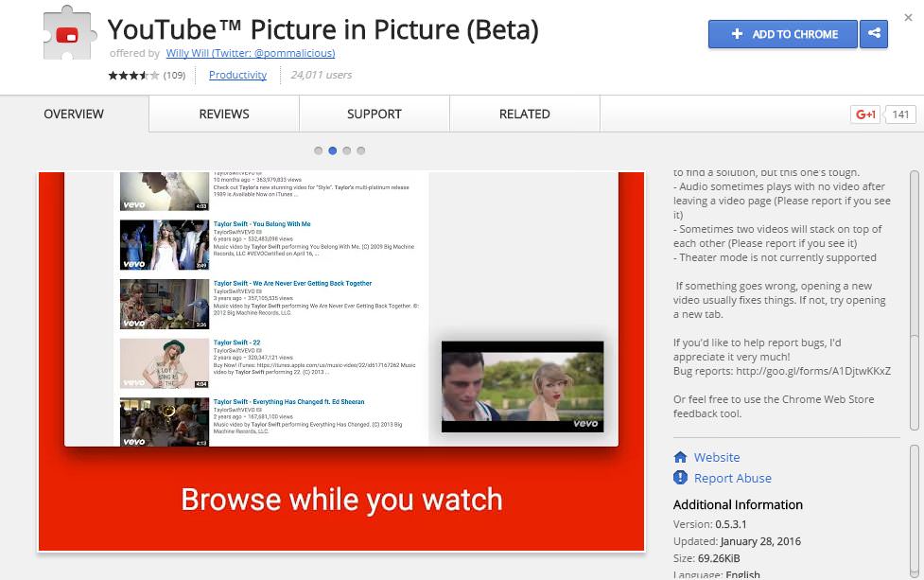This screenshot has width=924, height=580.
Task: Click the extension puzzle-piece icon
Action: pyautogui.click(x=70, y=34)
